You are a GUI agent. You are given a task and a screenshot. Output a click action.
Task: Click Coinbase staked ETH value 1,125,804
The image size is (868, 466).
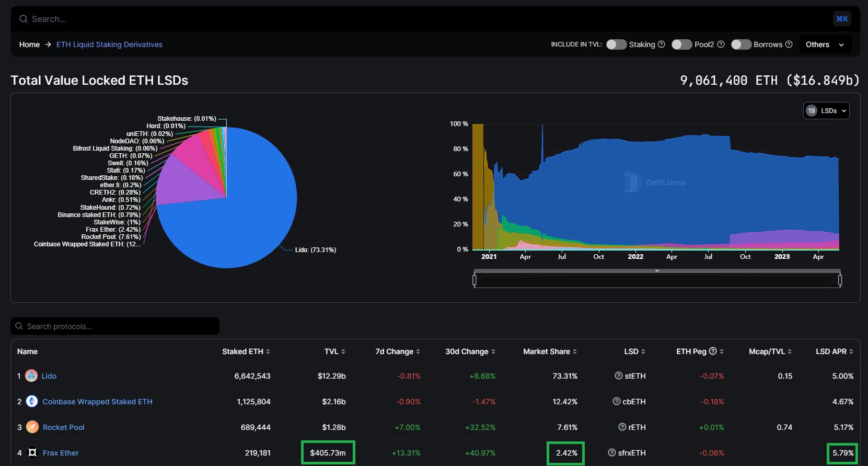tap(253, 401)
